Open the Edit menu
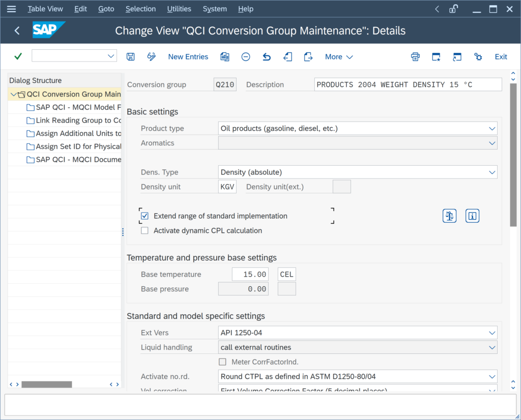Screen dimensions: 521x420 pyautogui.click(x=80, y=9)
